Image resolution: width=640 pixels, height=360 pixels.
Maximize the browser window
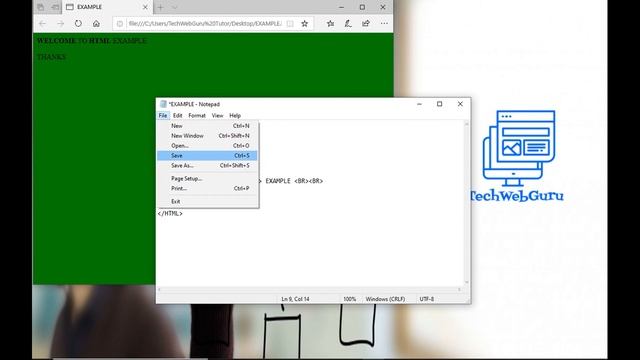tap(362, 7)
